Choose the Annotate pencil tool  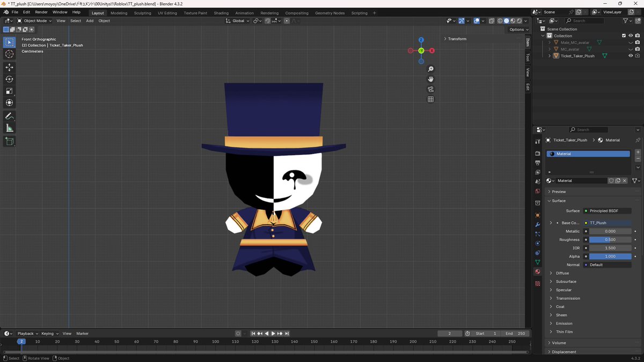[9, 116]
